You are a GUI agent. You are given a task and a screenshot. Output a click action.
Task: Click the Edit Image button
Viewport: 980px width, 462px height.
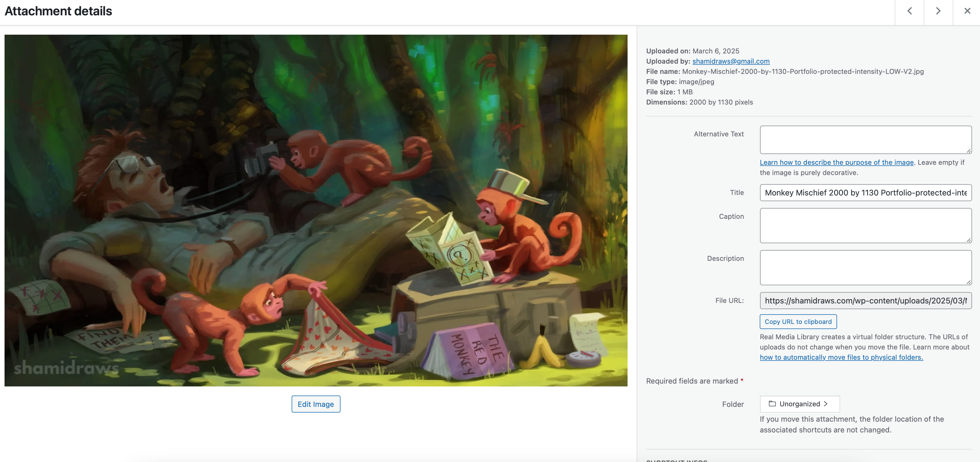(315, 404)
